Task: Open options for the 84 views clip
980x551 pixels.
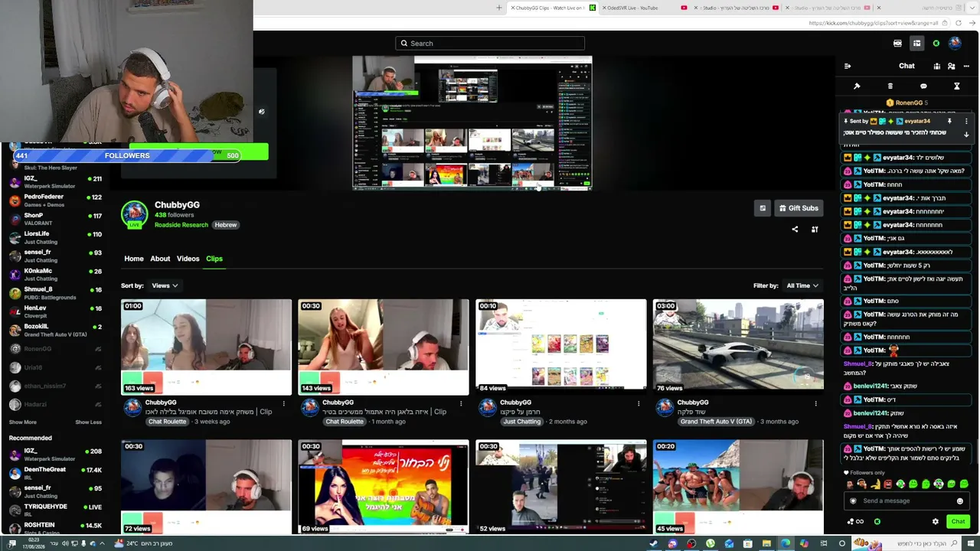Action: coord(639,403)
